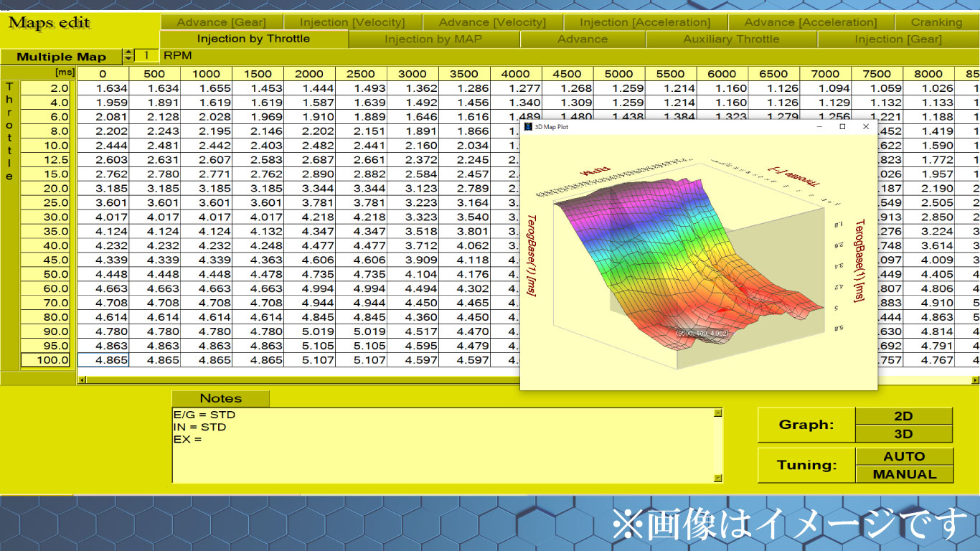Show the 2D graph
Screen dimensions: 980x551
(903, 416)
